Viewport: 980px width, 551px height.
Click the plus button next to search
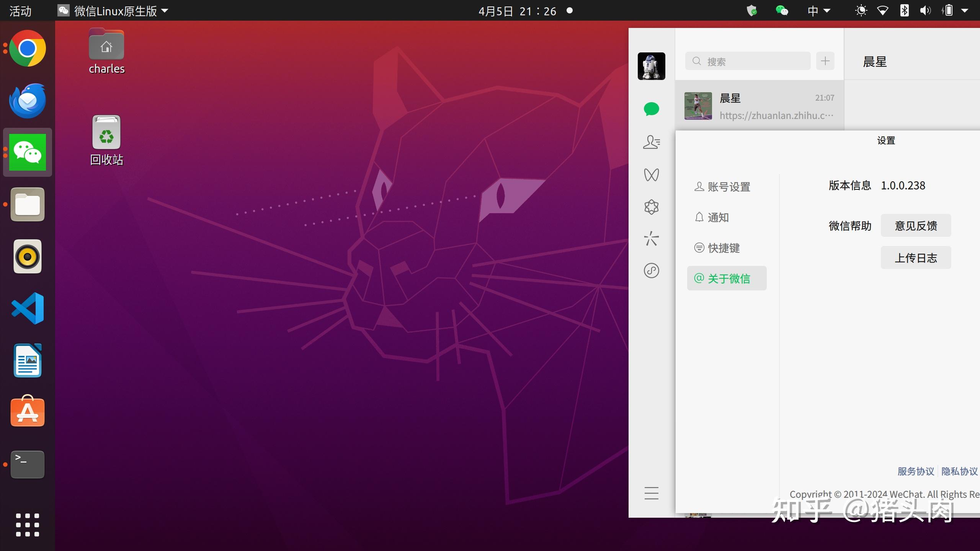pos(825,61)
